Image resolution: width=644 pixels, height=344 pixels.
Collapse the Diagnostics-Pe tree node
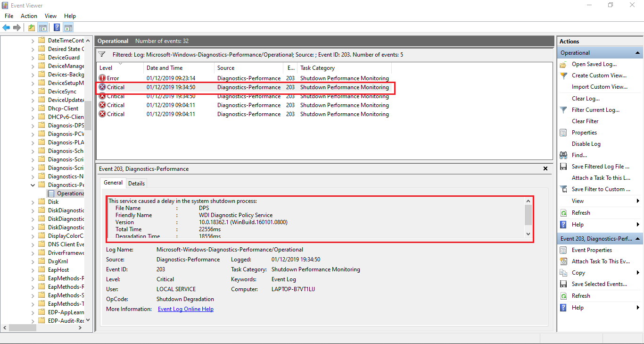(33, 185)
